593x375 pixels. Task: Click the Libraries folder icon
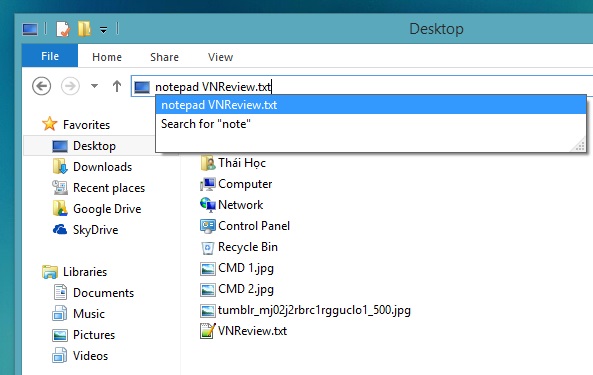point(50,272)
